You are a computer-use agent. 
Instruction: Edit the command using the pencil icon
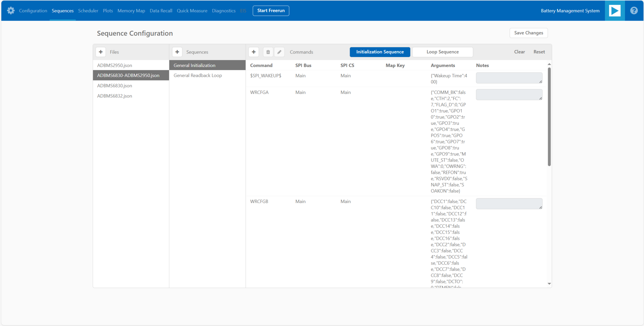point(279,52)
